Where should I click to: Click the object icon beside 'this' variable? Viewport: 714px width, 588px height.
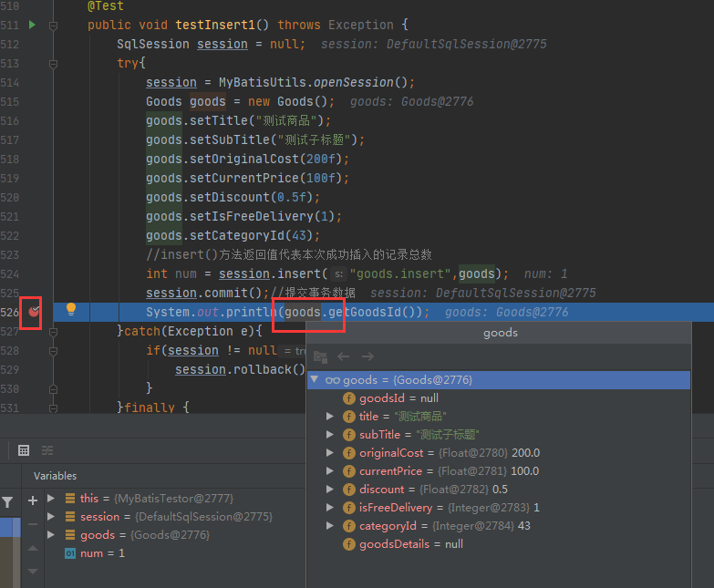tap(70, 499)
